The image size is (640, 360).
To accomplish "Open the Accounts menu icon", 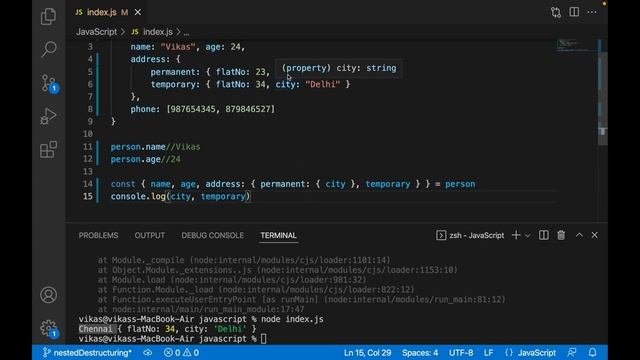I will pos(49,295).
